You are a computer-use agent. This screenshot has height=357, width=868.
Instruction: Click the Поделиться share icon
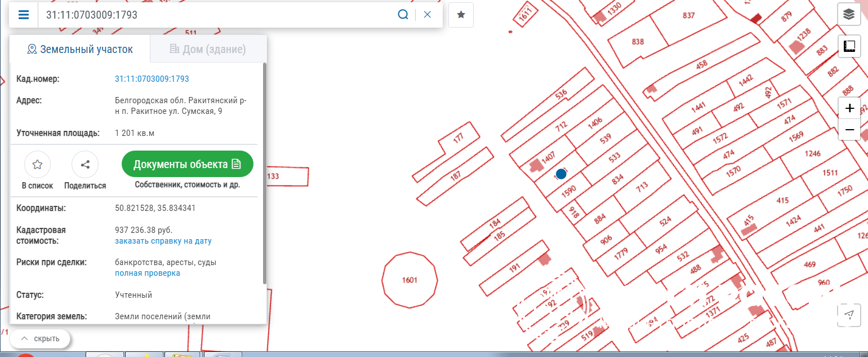click(85, 165)
